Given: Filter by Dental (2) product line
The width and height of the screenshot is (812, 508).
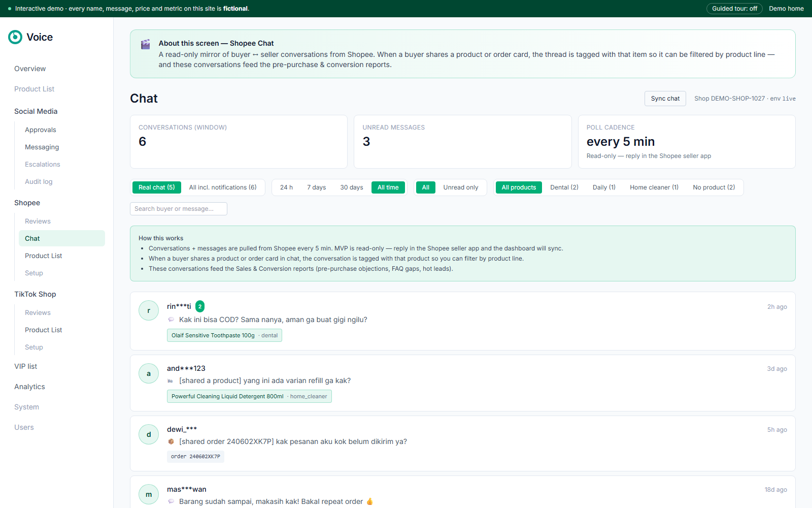Looking at the screenshot, I should pos(564,187).
